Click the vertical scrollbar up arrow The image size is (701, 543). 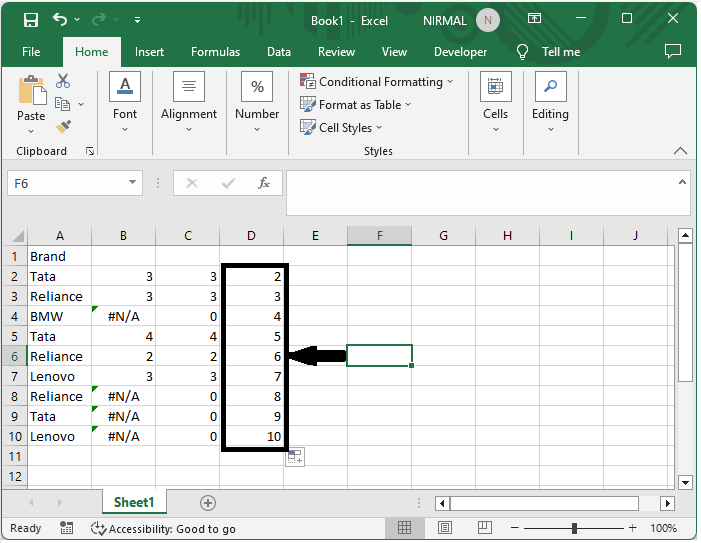tap(685, 235)
